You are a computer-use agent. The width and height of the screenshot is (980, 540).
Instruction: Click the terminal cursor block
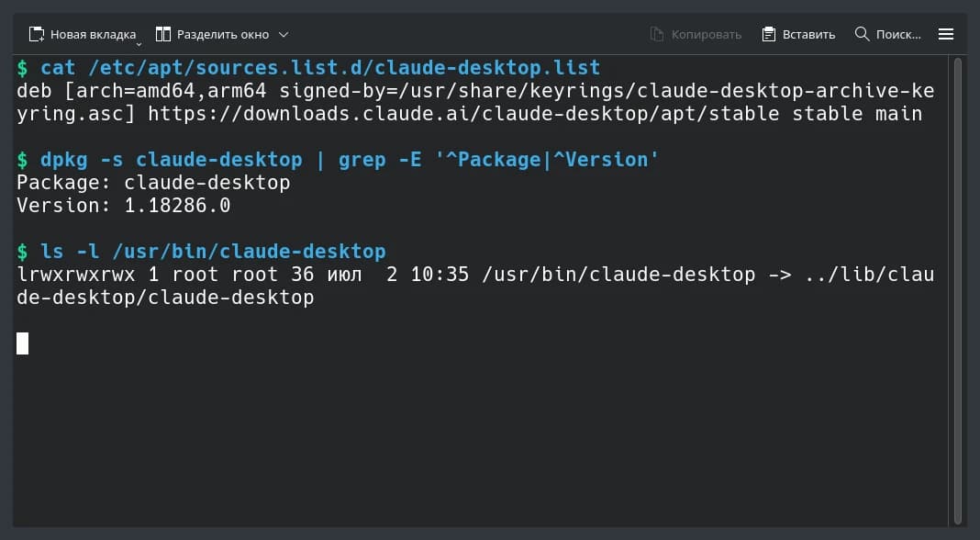pyautogui.click(x=23, y=343)
